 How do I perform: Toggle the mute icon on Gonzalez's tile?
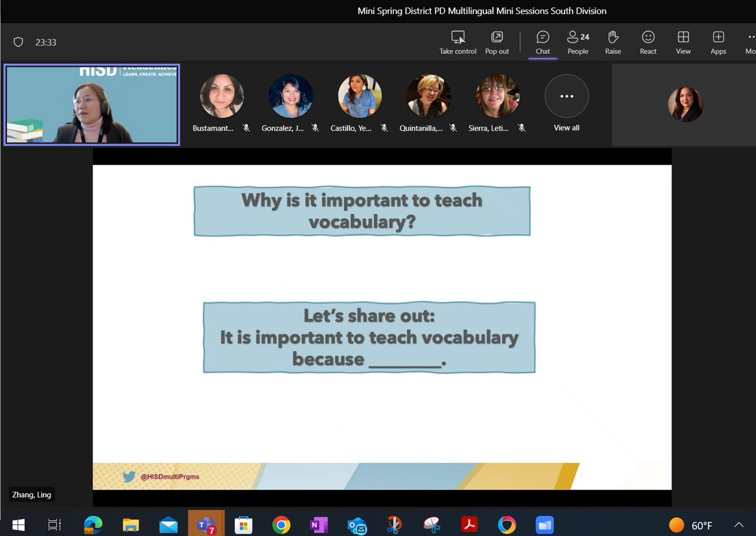[x=315, y=128]
